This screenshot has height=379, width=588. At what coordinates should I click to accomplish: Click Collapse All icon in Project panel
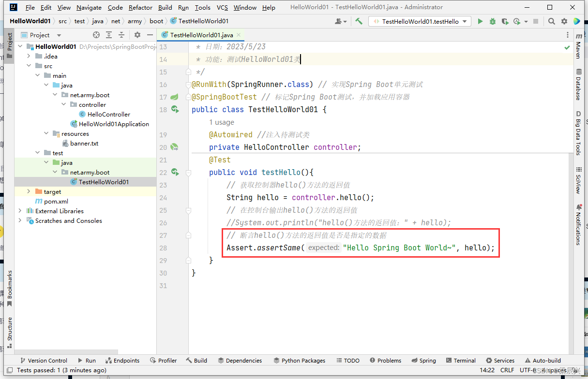[121, 35]
